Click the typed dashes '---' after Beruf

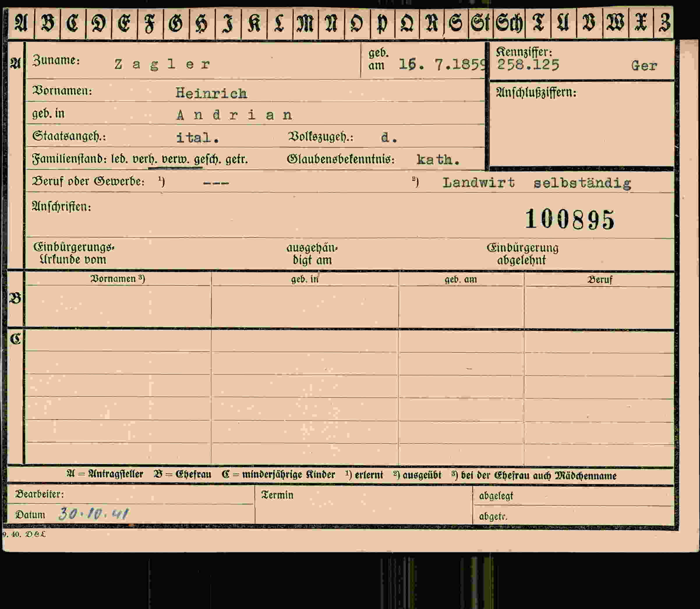(x=216, y=183)
